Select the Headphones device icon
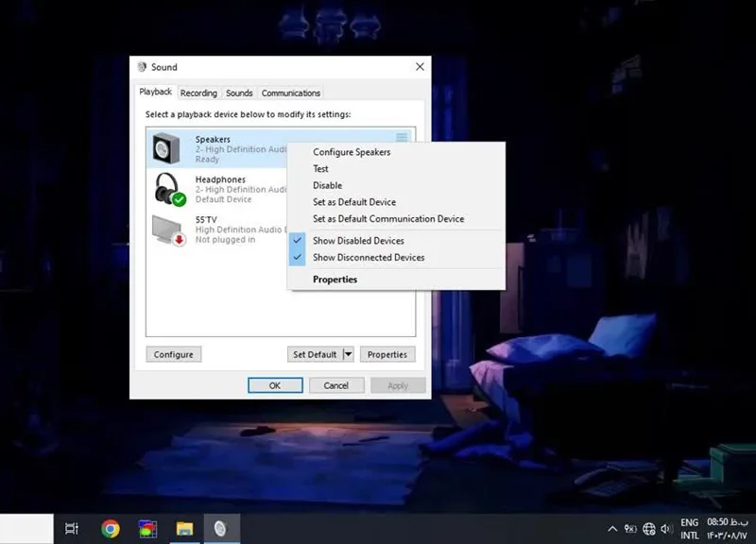Screen dimensions: 756x544 pos(170,189)
